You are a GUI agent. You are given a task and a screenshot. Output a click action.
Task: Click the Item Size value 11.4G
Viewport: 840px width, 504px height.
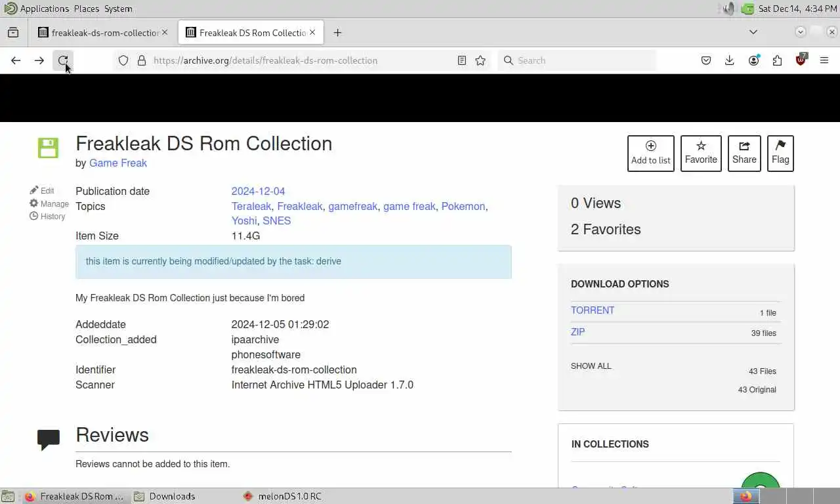(x=245, y=236)
